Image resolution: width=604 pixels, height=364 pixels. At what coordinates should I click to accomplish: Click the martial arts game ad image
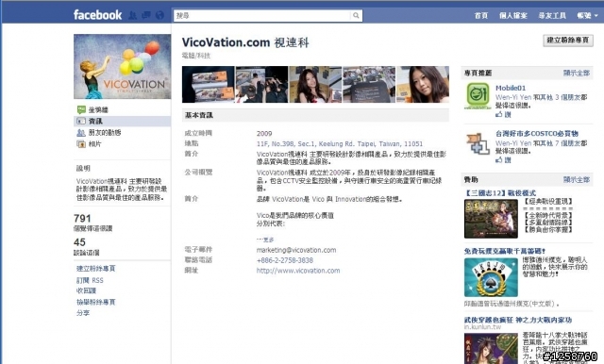[491, 348]
